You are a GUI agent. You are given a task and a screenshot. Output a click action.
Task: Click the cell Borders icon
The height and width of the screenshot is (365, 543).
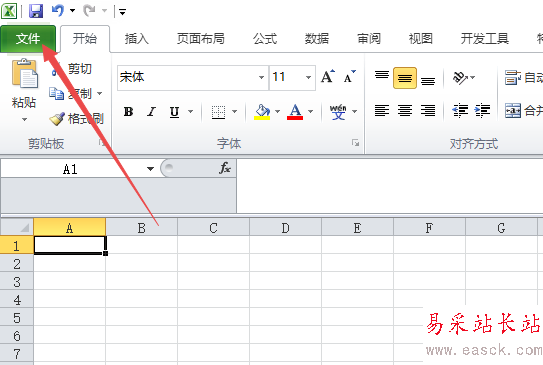click(x=219, y=112)
